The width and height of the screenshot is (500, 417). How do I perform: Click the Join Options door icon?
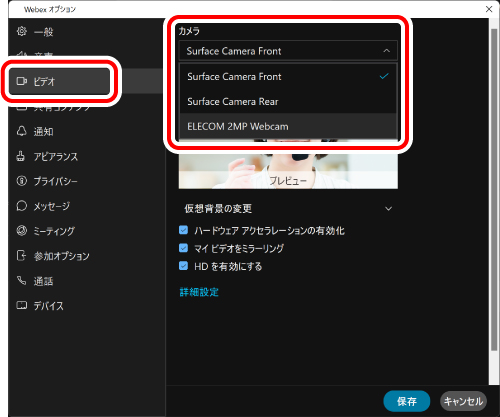(21, 256)
